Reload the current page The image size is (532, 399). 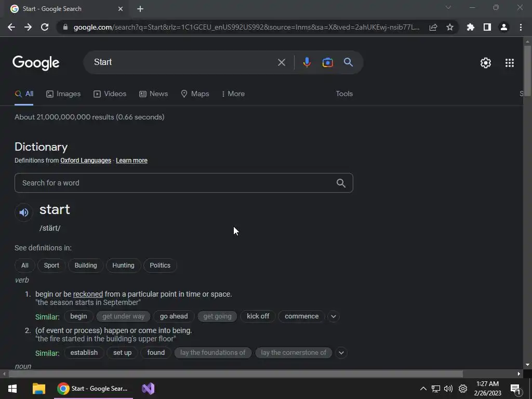click(45, 27)
